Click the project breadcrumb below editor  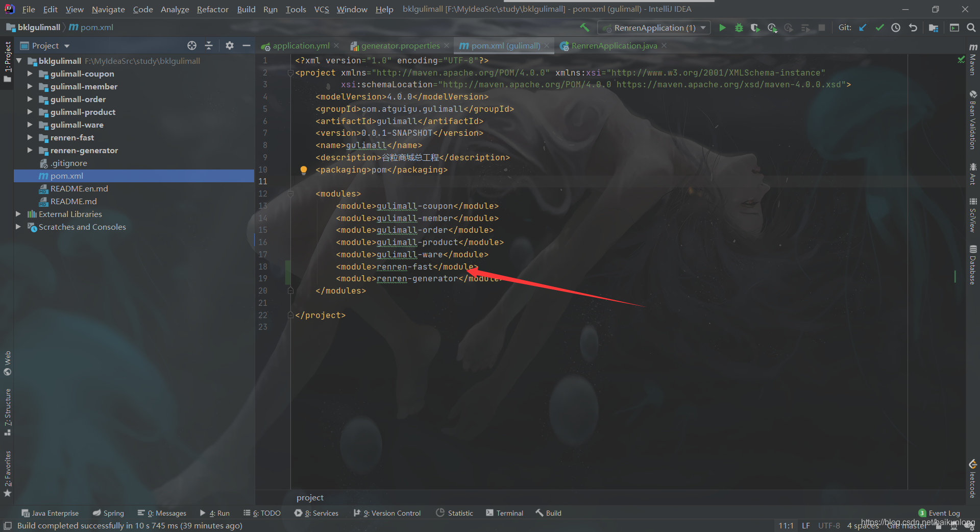(x=310, y=498)
